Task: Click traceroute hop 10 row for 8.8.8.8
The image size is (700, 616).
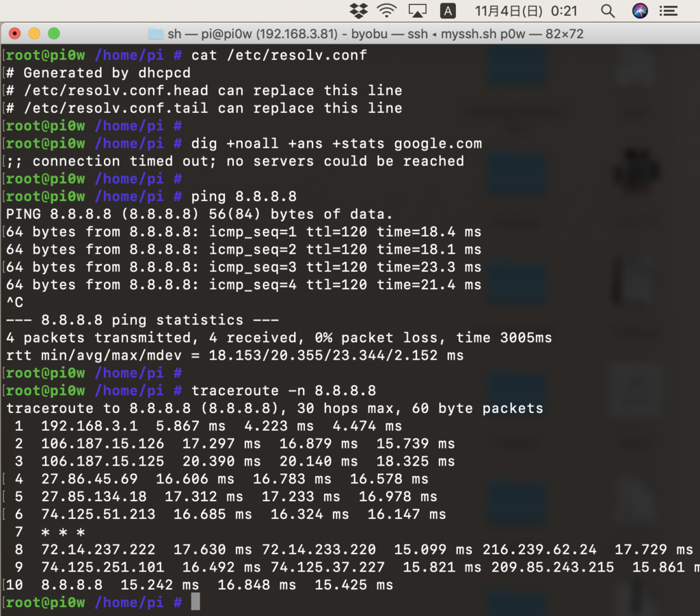Action: 200,585
